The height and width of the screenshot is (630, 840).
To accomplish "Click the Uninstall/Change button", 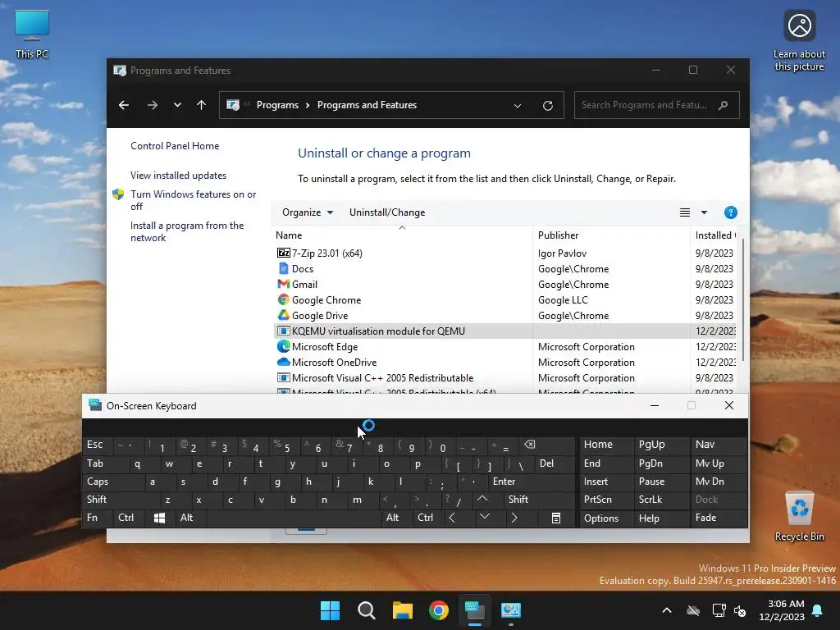I will click(x=387, y=212).
